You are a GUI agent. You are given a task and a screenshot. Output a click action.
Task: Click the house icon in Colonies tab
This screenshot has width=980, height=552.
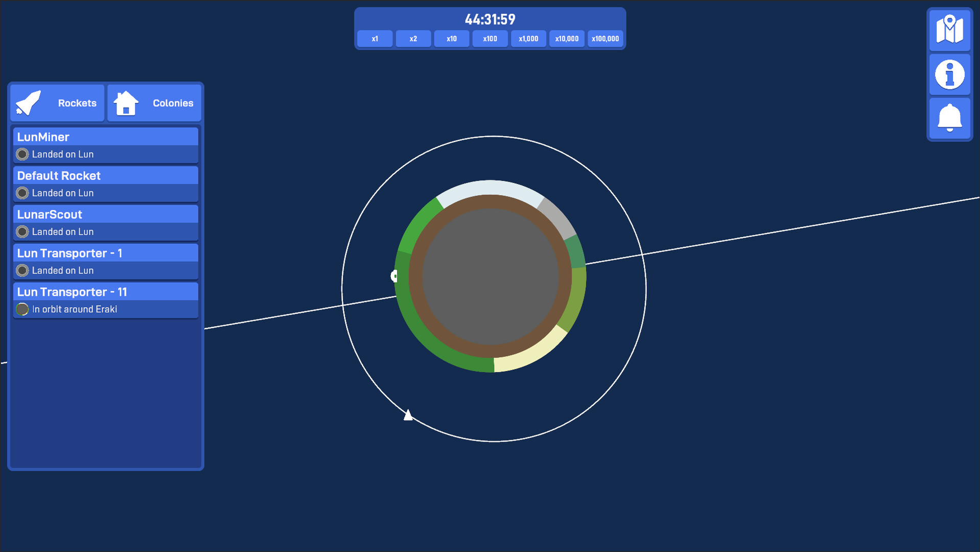[x=126, y=103]
